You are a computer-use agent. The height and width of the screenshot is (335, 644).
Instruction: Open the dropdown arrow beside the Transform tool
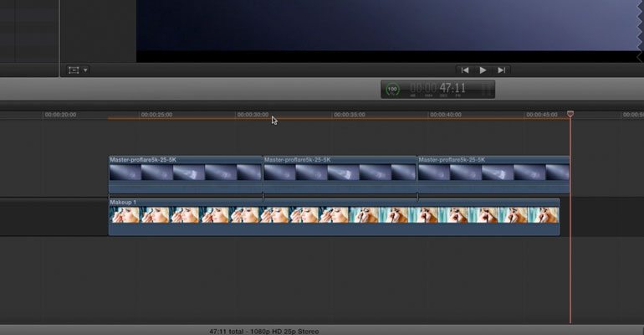tap(85, 70)
